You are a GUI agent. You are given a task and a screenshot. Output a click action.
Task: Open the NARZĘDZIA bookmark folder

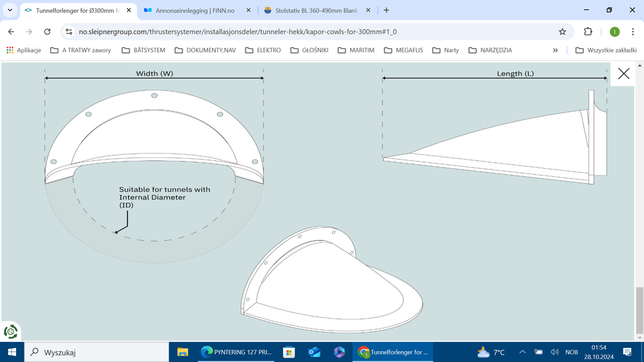click(x=490, y=50)
